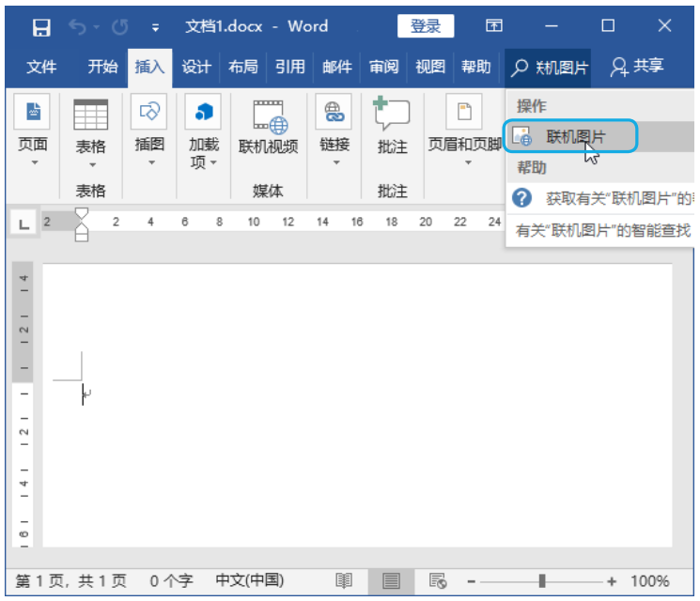Open the Online Video (联机视频) tool
This screenshot has height=601, width=700.
click(268, 126)
